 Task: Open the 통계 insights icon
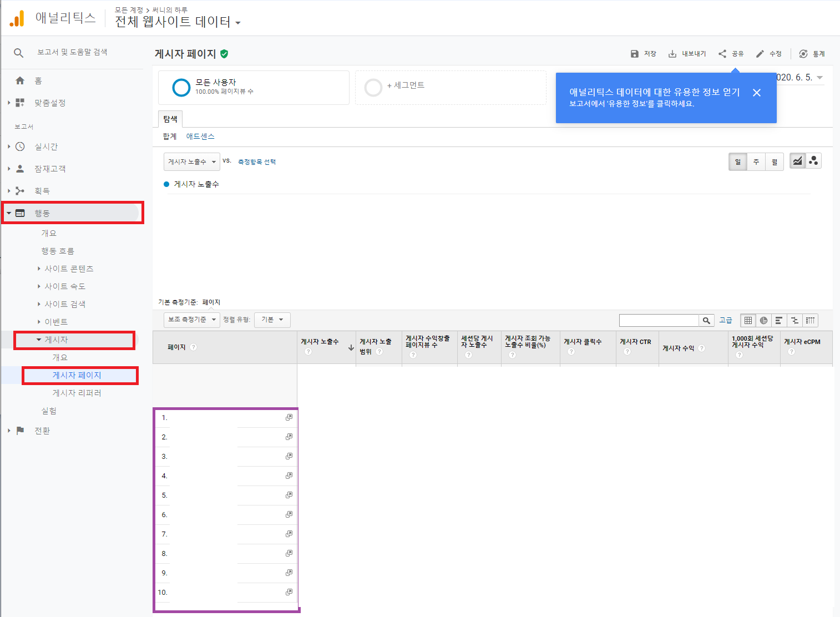pyautogui.click(x=803, y=54)
